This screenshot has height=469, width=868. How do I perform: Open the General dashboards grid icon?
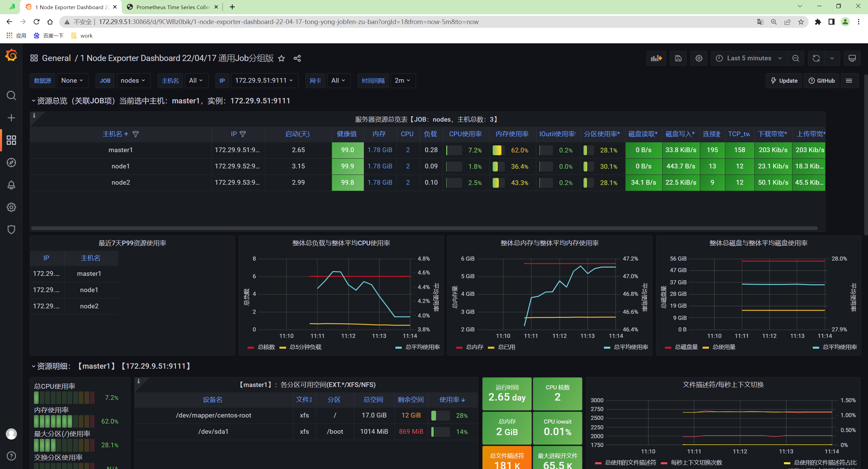(34, 58)
